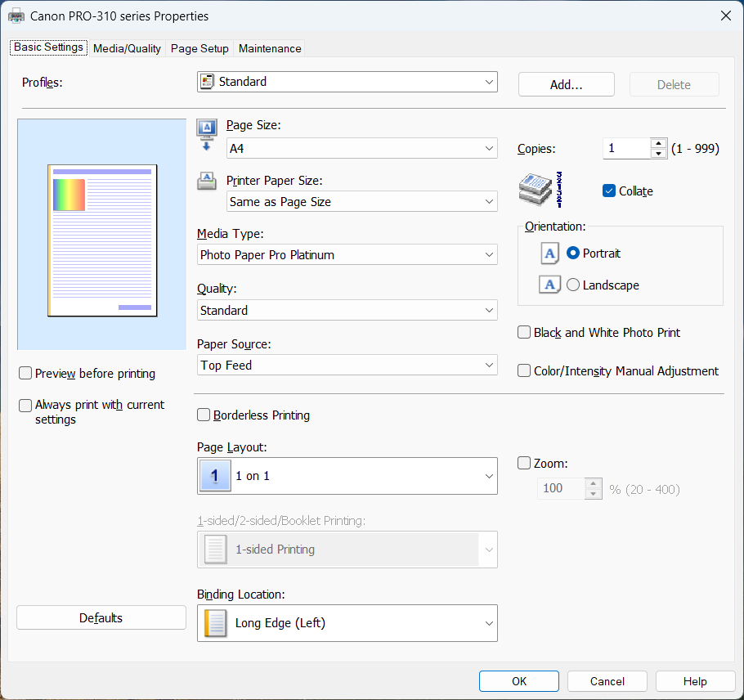Click the 1-sided/2-sided/Booklet Printing dropdown
Screen dimensions: 744x700
pyautogui.click(x=347, y=550)
